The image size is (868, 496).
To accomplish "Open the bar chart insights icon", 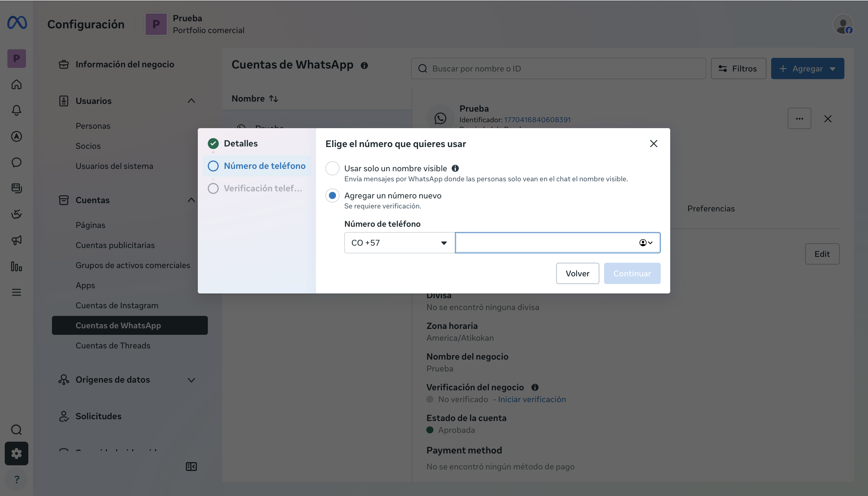I will tap(16, 266).
